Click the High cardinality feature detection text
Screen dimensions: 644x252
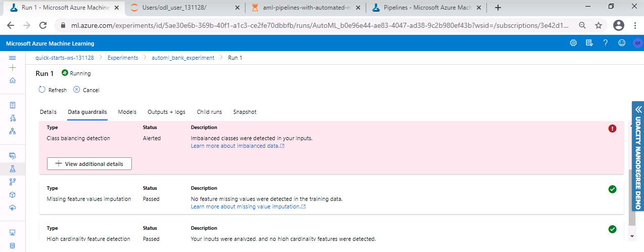pyautogui.click(x=88, y=239)
